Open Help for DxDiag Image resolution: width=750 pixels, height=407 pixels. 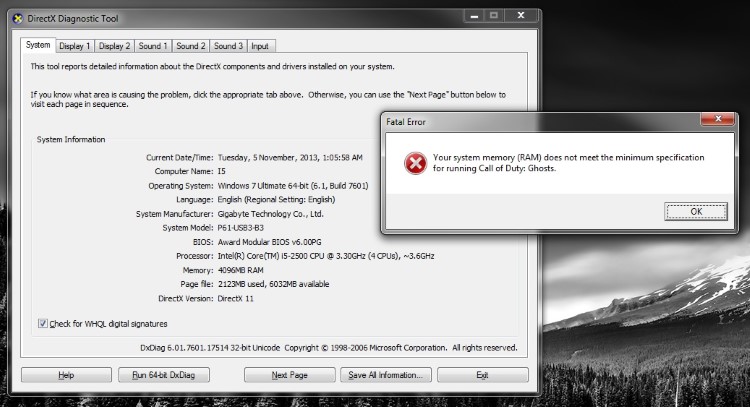(x=66, y=375)
